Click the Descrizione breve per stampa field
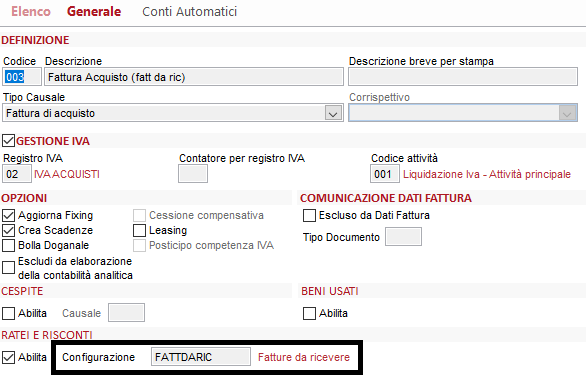 [x=463, y=77]
